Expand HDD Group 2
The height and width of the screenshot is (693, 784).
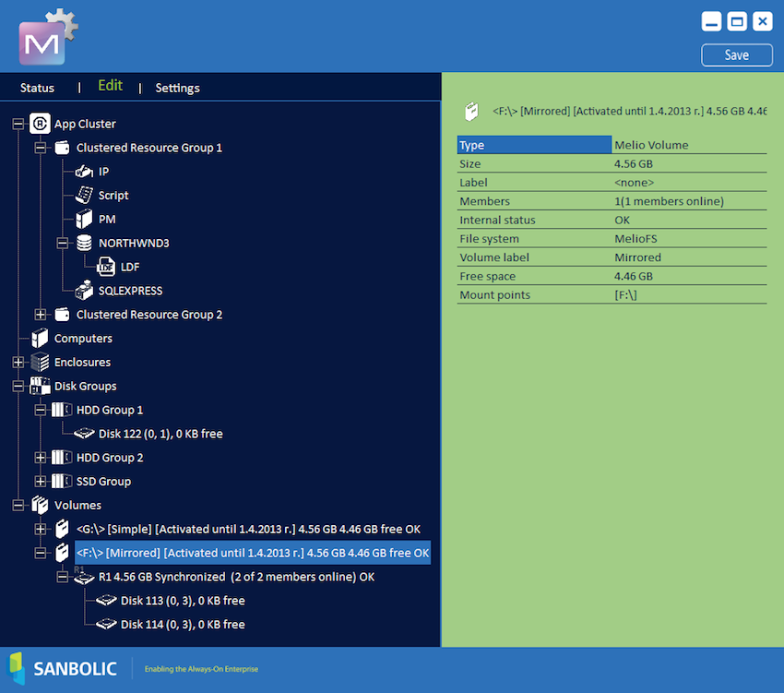point(41,458)
